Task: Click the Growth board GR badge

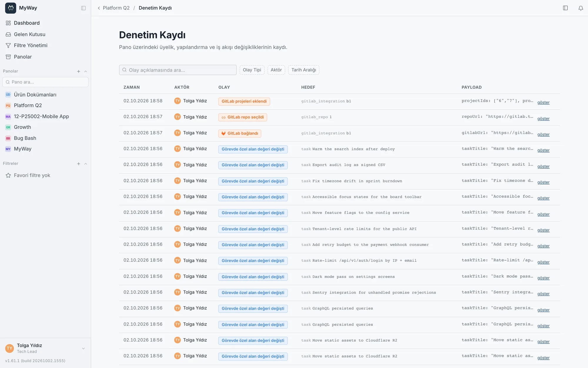Action: pos(8,127)
